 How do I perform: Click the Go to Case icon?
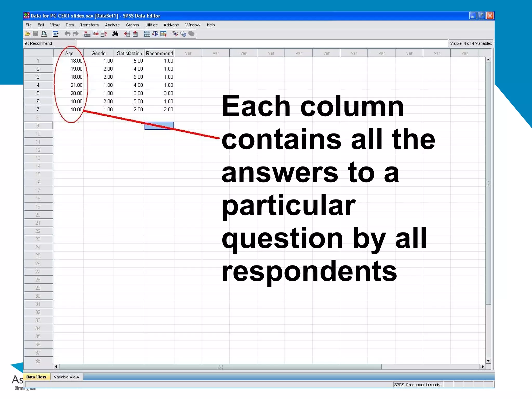(x=87, y=34)
